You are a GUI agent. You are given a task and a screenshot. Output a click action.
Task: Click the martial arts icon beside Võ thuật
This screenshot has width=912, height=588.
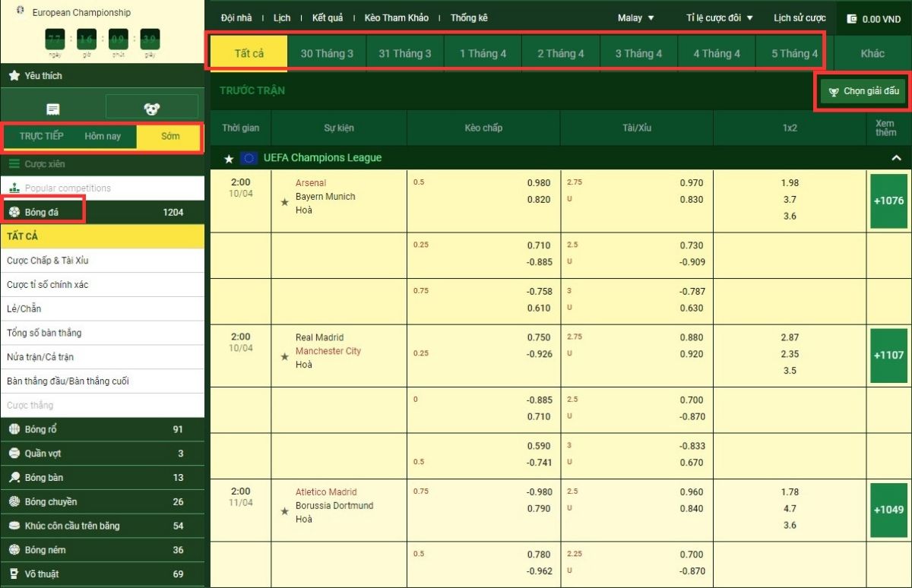coord(14,574)
